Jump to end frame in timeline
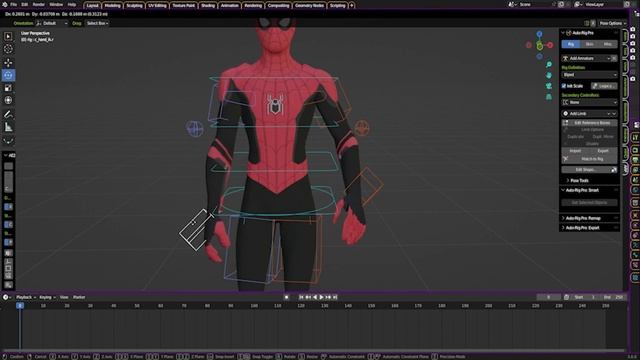640x360 pixels. [335, 297]
